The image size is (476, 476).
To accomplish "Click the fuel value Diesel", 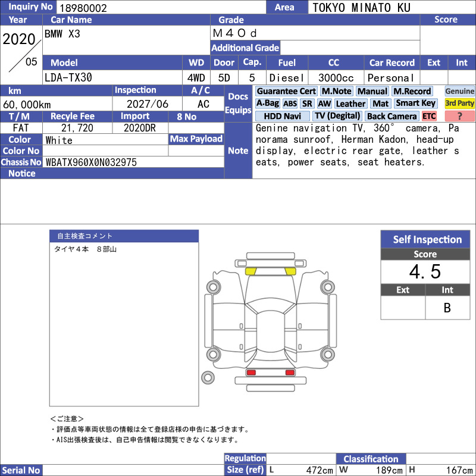I will point(287,78).
